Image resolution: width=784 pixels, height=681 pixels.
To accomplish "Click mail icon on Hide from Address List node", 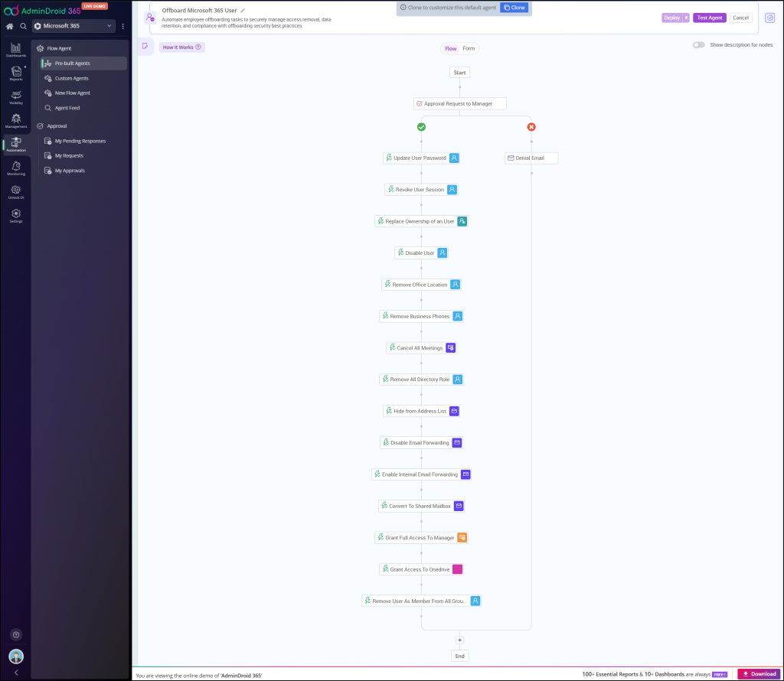I will (x=454, y=411).
